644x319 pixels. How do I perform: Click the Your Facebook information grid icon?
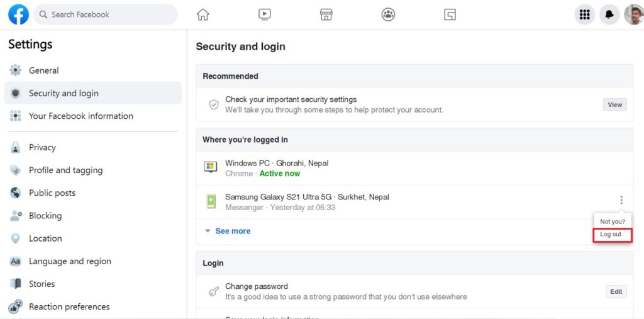15,116
